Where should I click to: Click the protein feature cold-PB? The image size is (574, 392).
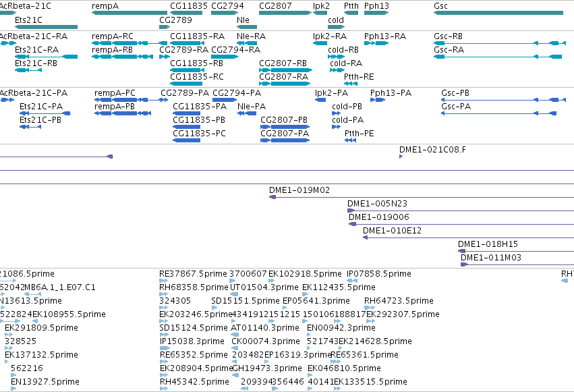point(336,113)
